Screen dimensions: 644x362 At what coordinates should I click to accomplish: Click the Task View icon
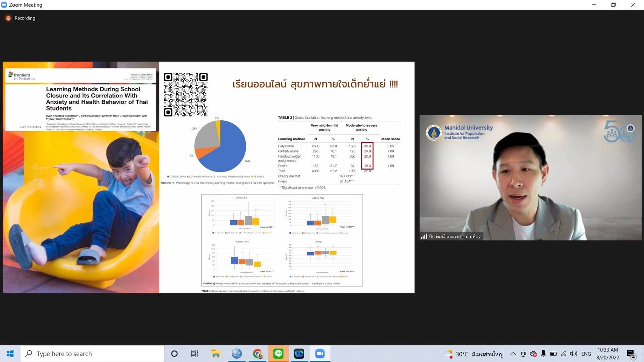coord(194,354)
